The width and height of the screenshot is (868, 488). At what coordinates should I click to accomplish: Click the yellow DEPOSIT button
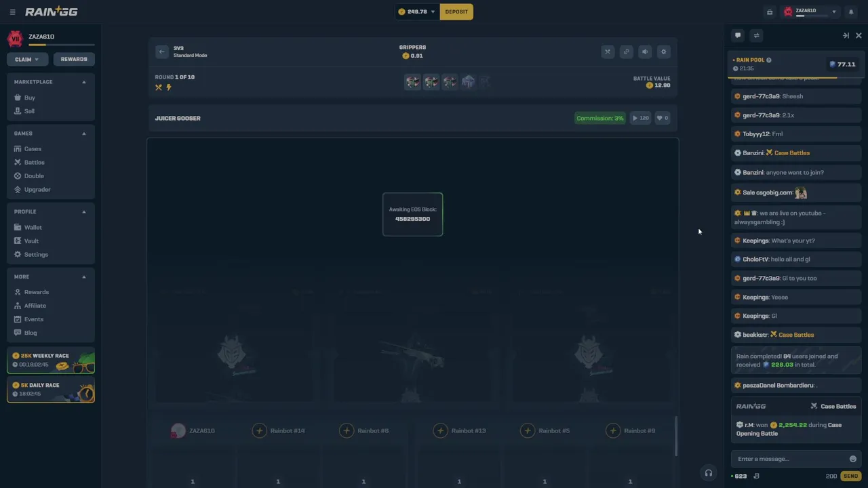[456, 12]
